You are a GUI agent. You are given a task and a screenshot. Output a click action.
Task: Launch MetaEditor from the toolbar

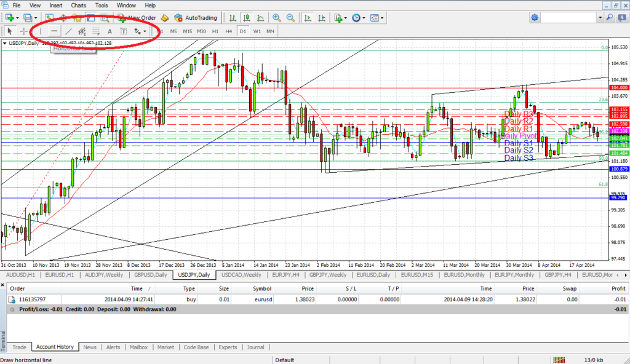[x=165, y=18]
